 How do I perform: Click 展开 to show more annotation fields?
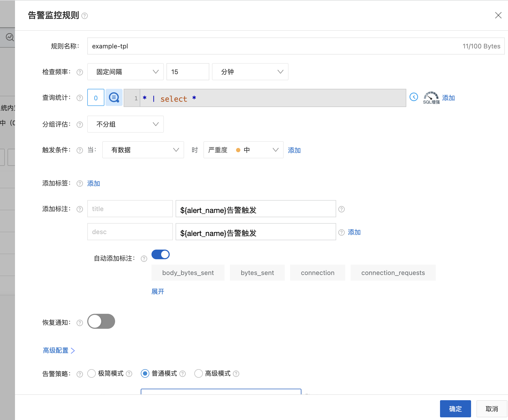coord(158,292)
